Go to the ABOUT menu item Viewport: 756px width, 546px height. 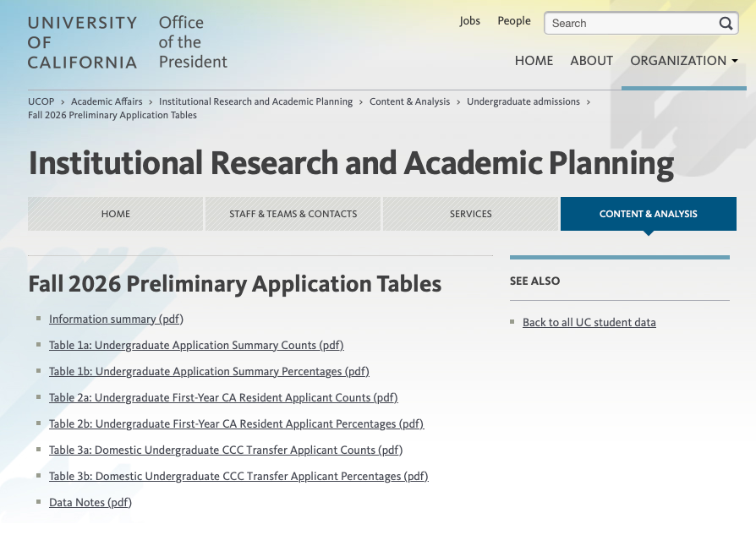pos(591,61)
